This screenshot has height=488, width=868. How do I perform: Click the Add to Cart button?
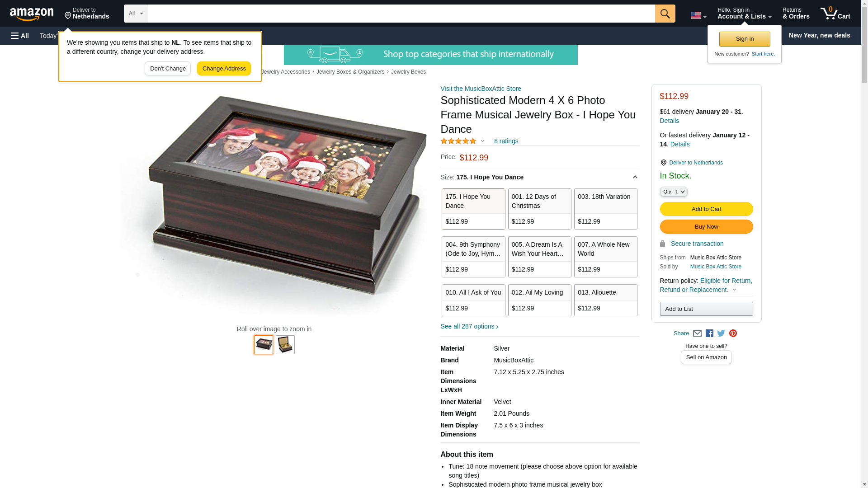[706, 209]
